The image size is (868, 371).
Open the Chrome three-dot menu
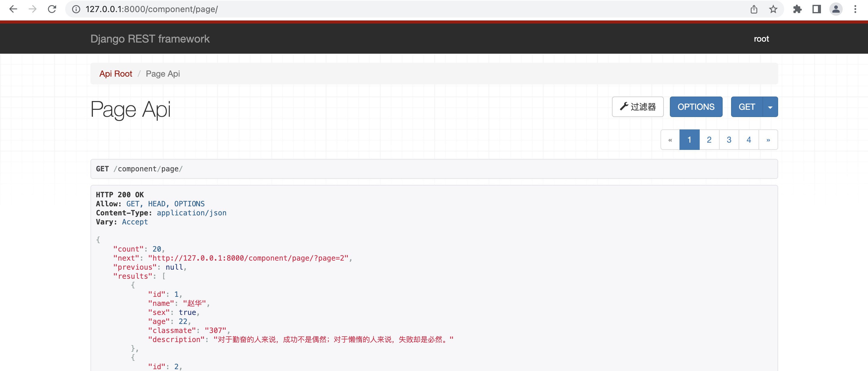point(855,9)
